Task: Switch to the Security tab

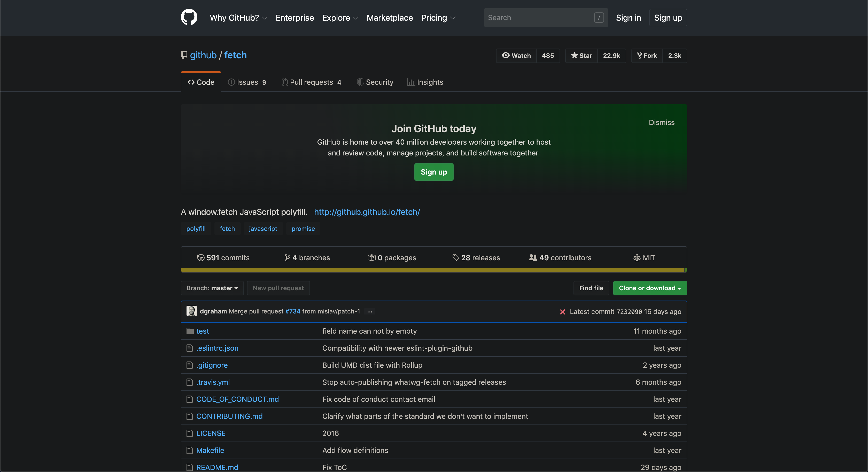Action: coord(375,82)
